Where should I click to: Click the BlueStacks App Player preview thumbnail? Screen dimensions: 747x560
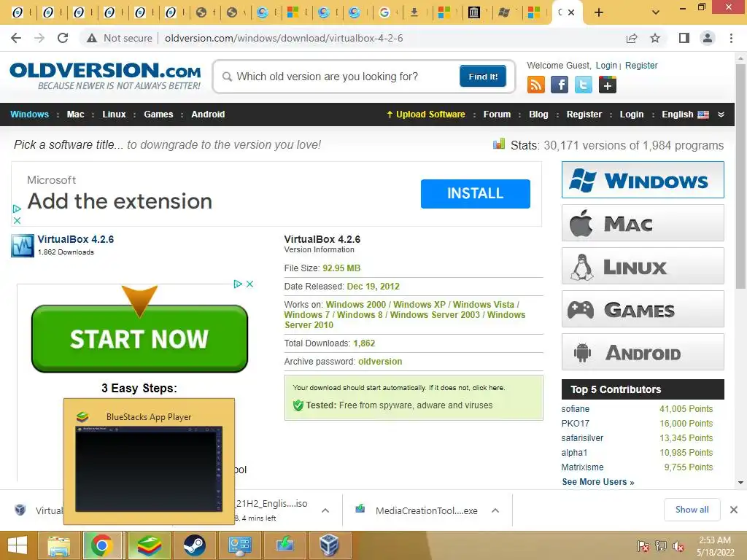(x=149, y=469)
